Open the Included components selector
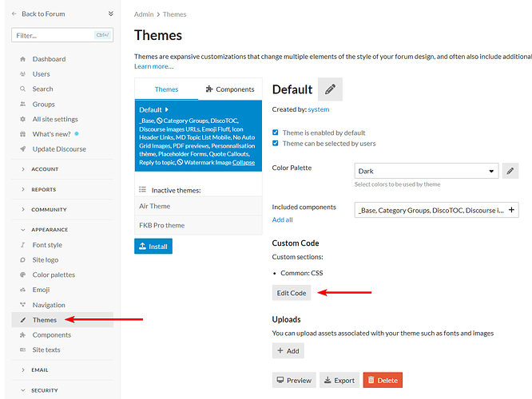The width and height of the screenshot is (532, 399). pyautogui.click(x=436, y=210)
